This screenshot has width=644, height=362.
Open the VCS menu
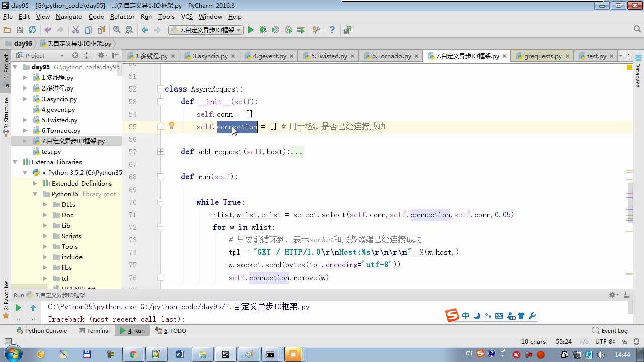(187, 16)
